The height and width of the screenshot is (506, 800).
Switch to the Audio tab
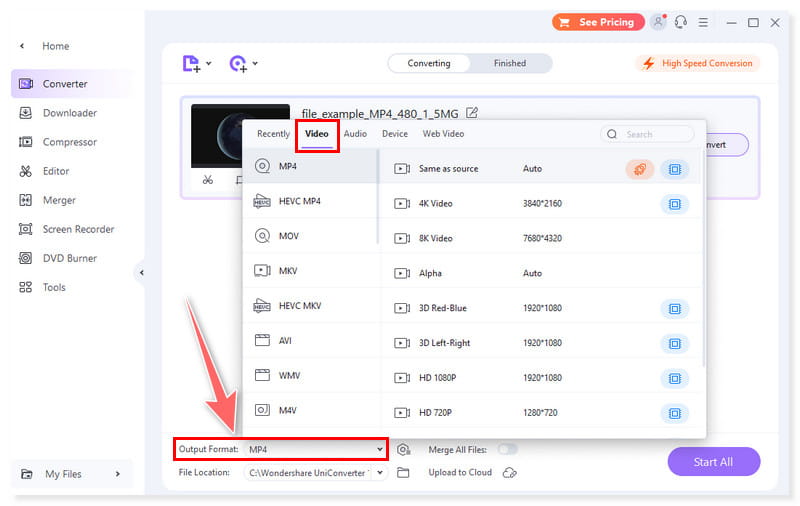355,134
